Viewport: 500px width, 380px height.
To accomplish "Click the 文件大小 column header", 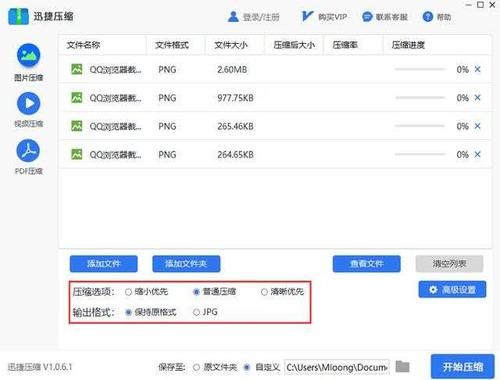I will (231, 45).
